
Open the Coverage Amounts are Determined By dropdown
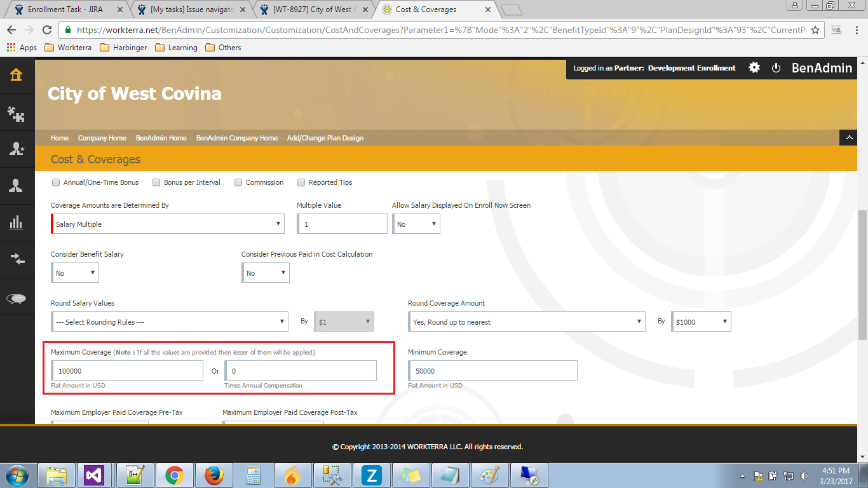[x=168, y=224]
